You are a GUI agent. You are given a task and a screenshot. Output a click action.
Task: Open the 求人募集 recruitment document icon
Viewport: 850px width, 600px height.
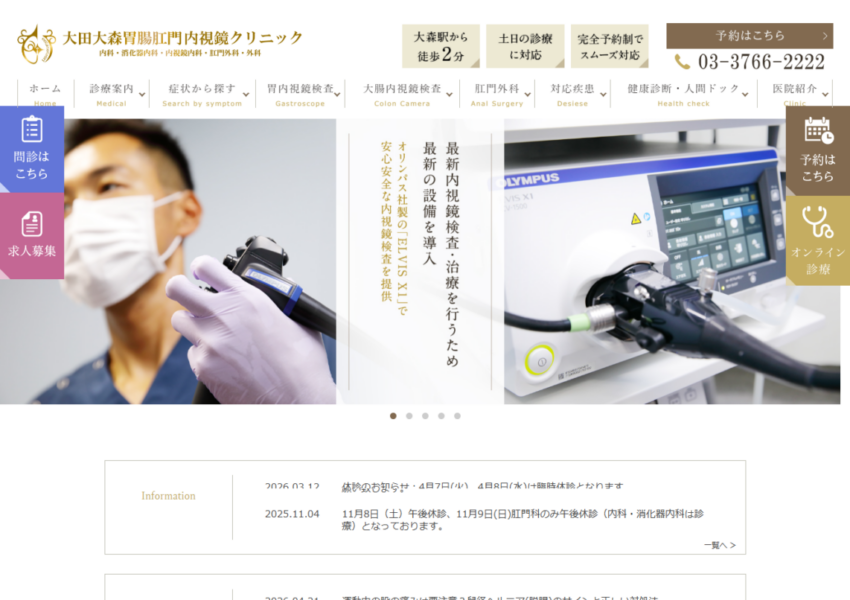click(x=32, y=224)
